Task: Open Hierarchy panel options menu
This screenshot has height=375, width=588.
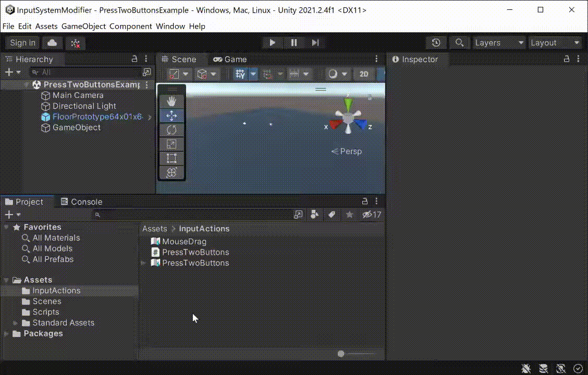Action: click(146, 59)
